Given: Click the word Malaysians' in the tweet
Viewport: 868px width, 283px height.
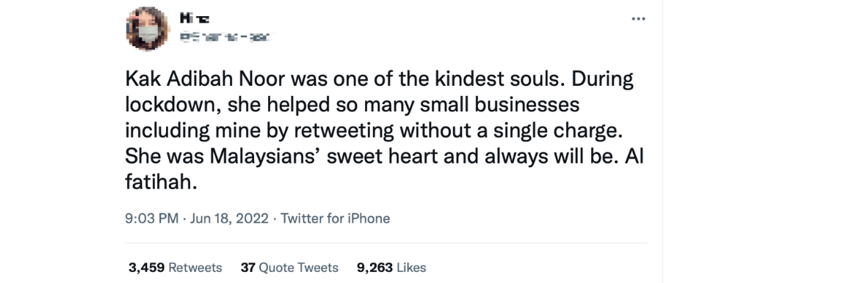Looking at the screenshot, I should (264, 156).
